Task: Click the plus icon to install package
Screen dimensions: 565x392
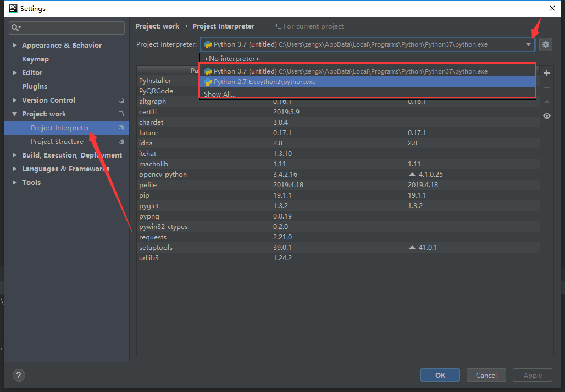Action: (x=547, y=73)
